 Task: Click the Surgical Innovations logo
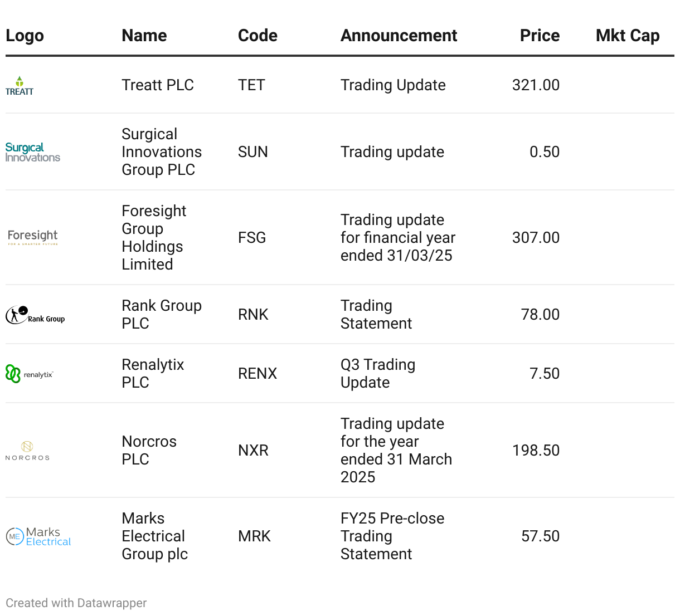(x=33, y=152)
